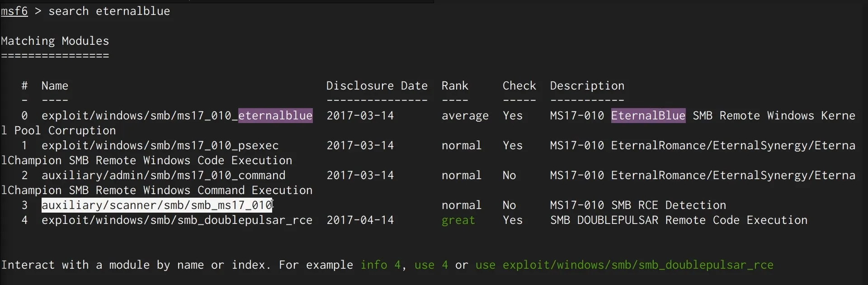Click the index number 0 in module list
The height and width of the screenshot is (285, 868).
24,116
